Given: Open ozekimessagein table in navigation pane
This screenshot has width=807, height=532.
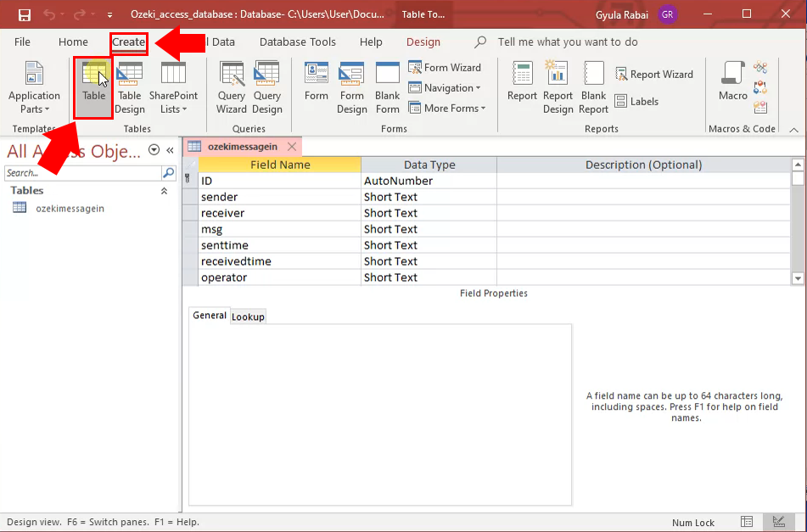Looking at the screenshot, I should [x=70, y=208].
